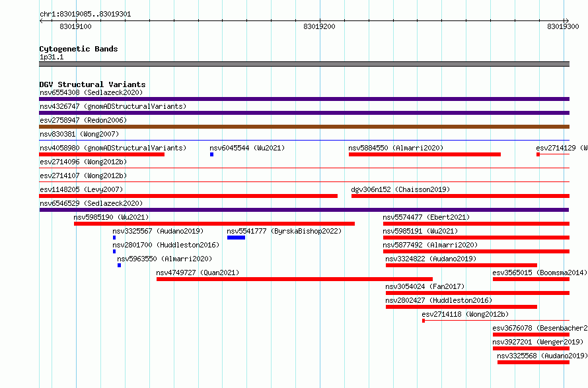Click the nsv2801700 (Huddleston2016) label text
The image size is (588, 388).
166,245
